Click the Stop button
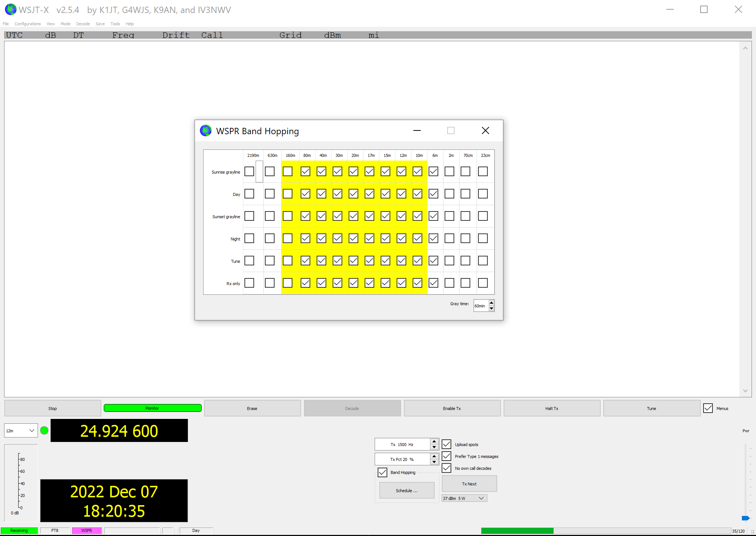The height and width of the screenshot is (536, 756). (52, 408)
